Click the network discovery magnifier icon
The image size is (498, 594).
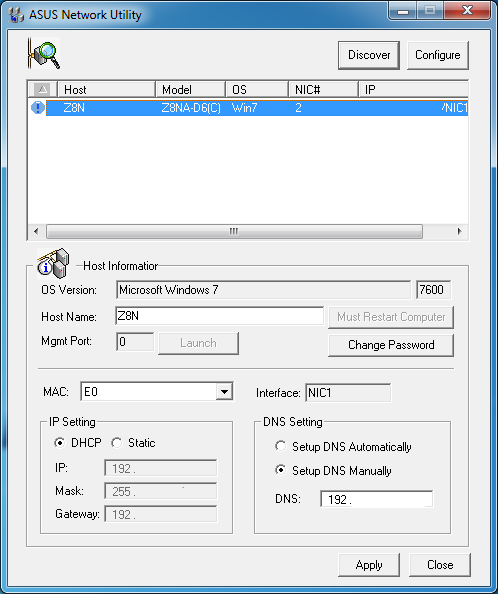click(x=44, y=53)
